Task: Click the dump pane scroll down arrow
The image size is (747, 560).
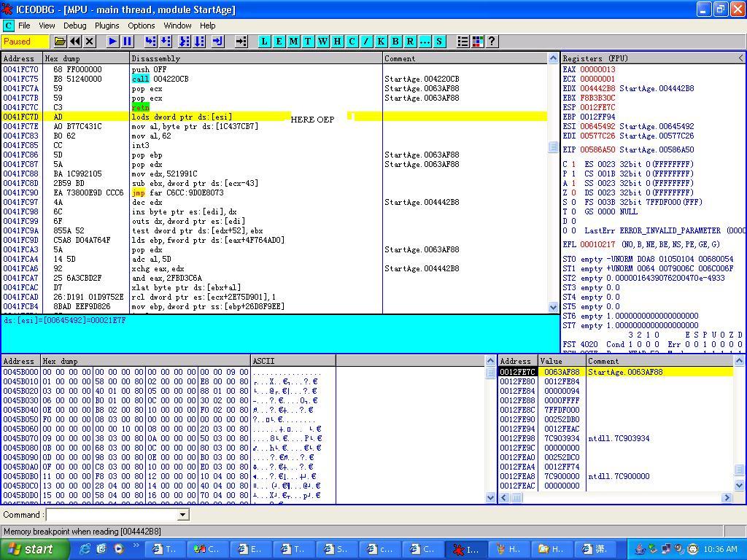Action: coord(491,497)
